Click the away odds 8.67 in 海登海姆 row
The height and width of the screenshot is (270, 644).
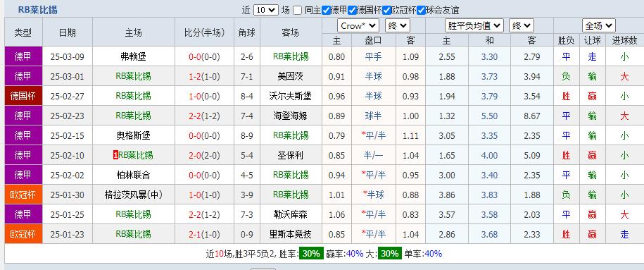coord(532,116)
